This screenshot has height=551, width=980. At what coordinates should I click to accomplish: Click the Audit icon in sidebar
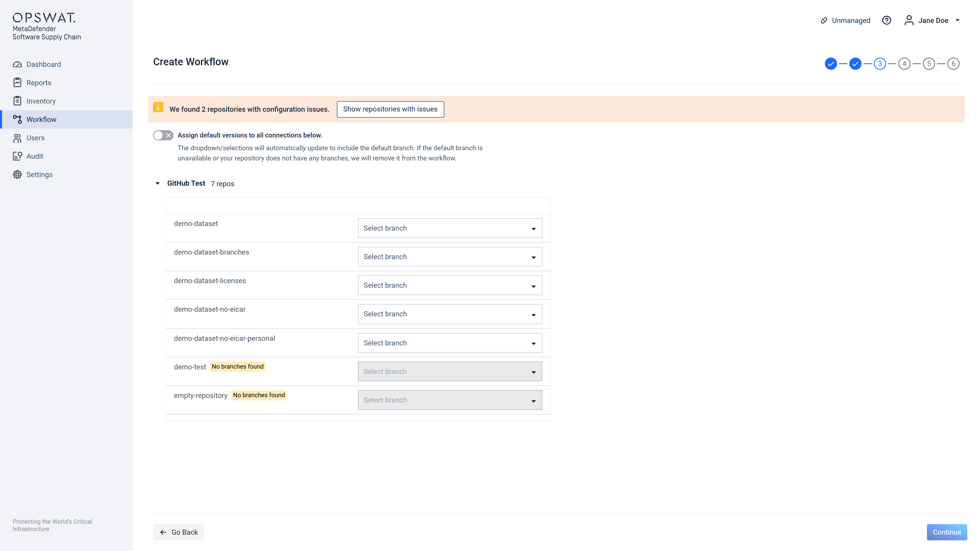pos(17,156)
